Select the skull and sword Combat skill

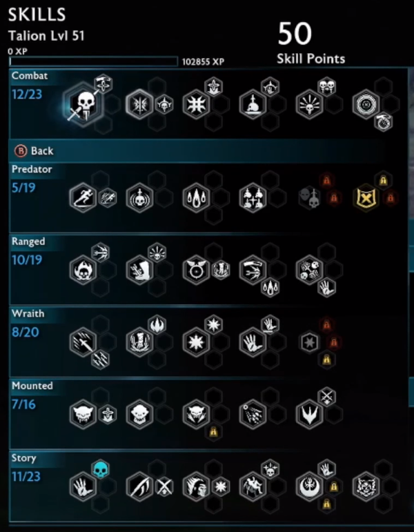click(x=83, y=104)
